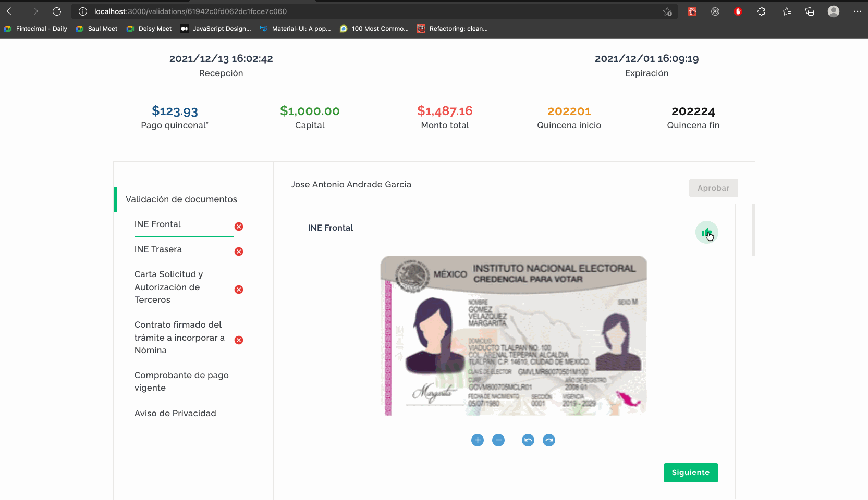The image size is (868, 500).
Task: Click the name Jose Antonio Andrade Garcia
Action: click(351, 184)
